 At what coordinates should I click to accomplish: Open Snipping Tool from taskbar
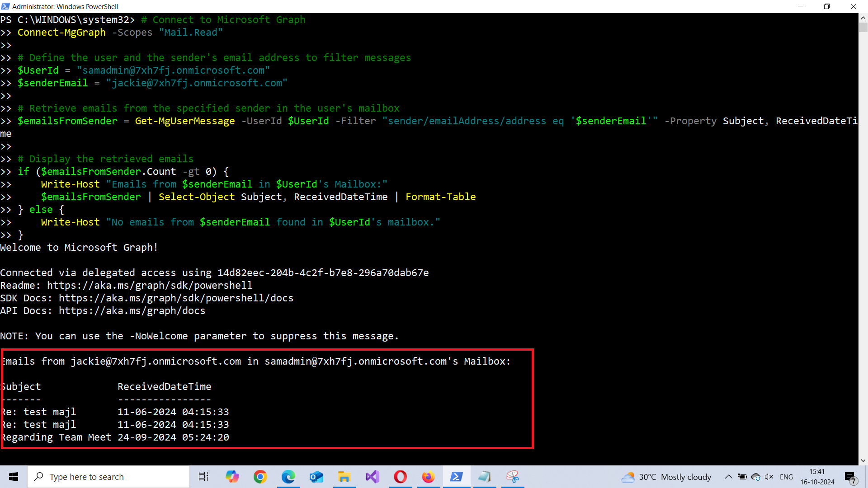[x=512, y=477]
